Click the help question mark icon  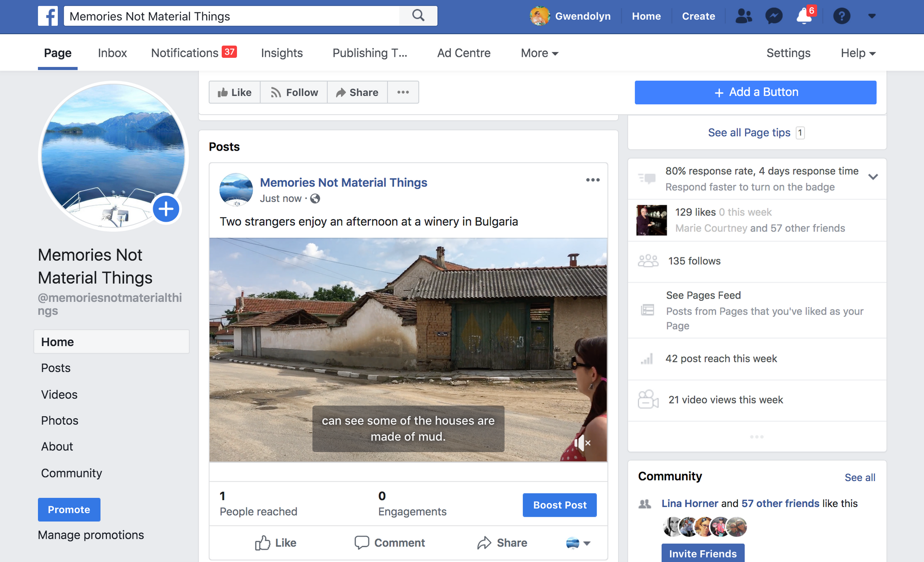click(x=841, y=16)
